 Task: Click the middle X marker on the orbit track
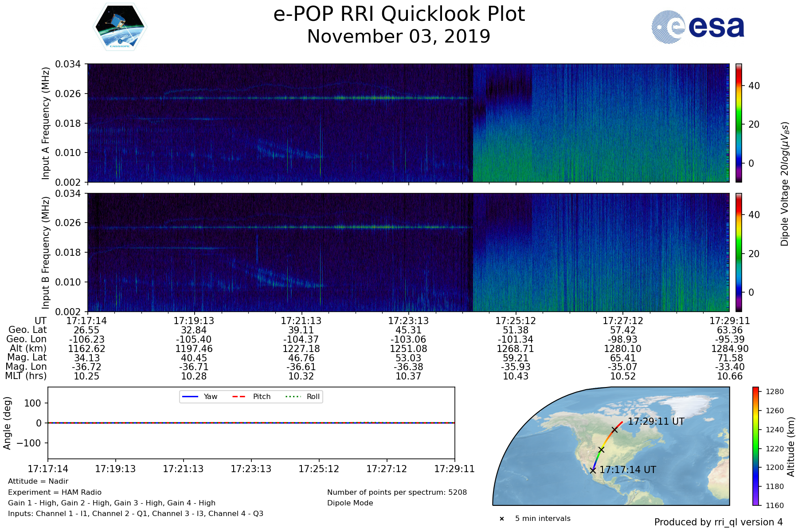click(x=601, y=450)
